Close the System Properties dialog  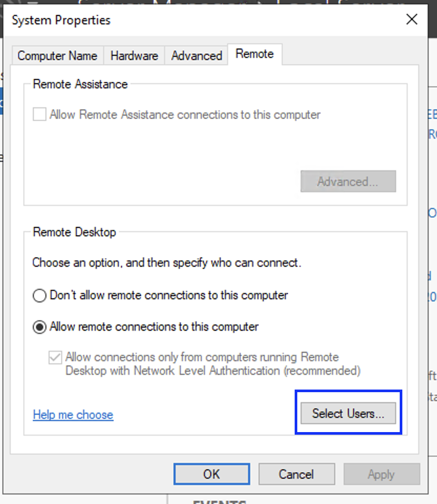pos(412,20)
